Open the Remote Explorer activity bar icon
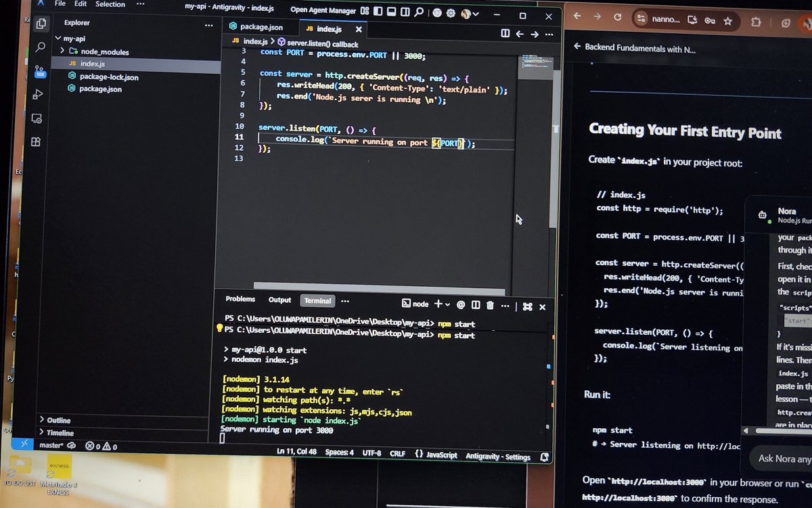Screen dimensions: 812x508 click(37, 118)
